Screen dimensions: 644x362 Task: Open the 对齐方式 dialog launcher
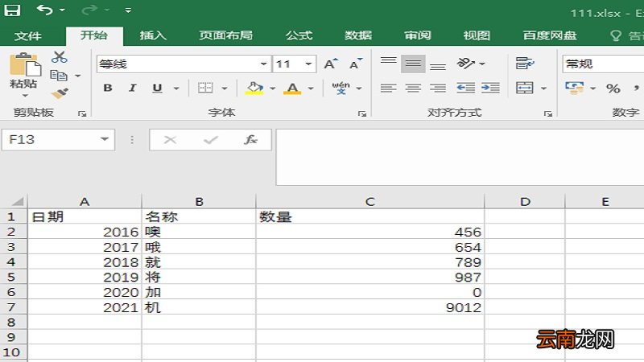[548, 113]
